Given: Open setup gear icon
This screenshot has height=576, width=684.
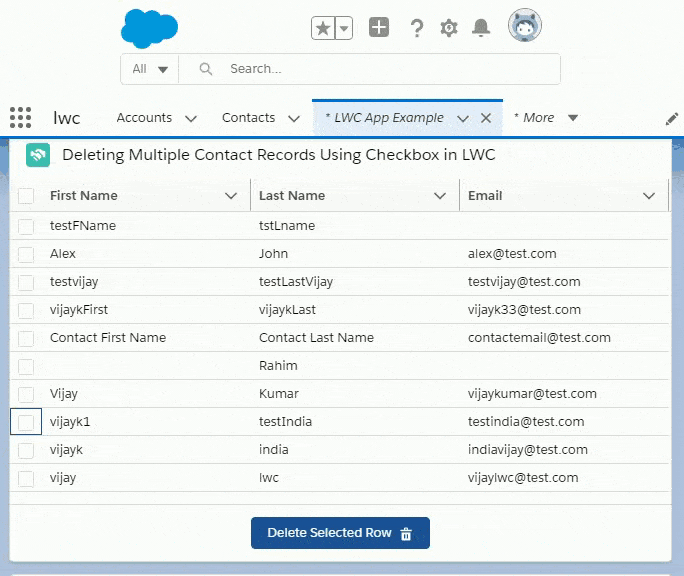Looking at the screenshot, I should [448, 28].
